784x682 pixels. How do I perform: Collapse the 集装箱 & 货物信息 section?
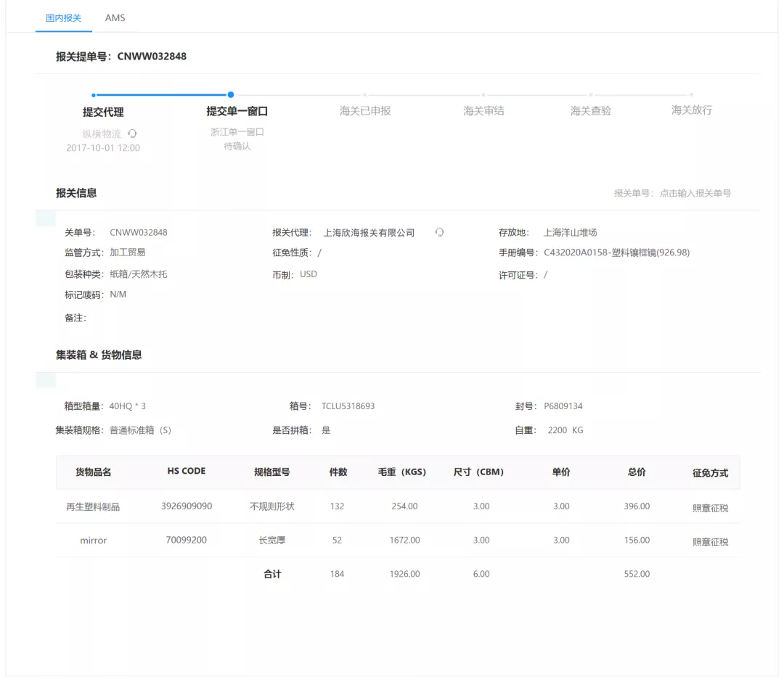pyautogui.click(x=99, y=355)
